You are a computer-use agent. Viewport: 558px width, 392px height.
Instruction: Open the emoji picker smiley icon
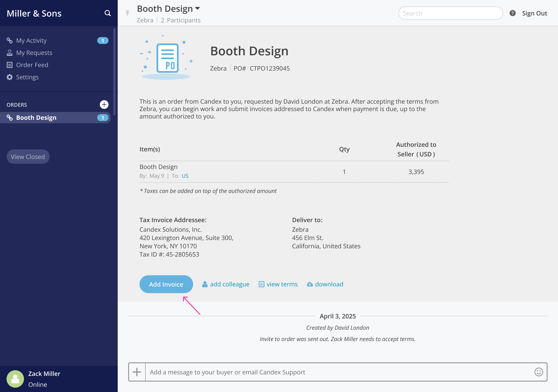point(538,372)
